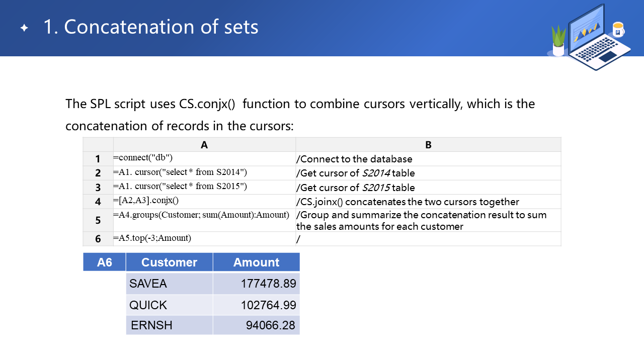Click the coffee mug beside the laptop
644x362 pixels.
click(x=618, y=30)
